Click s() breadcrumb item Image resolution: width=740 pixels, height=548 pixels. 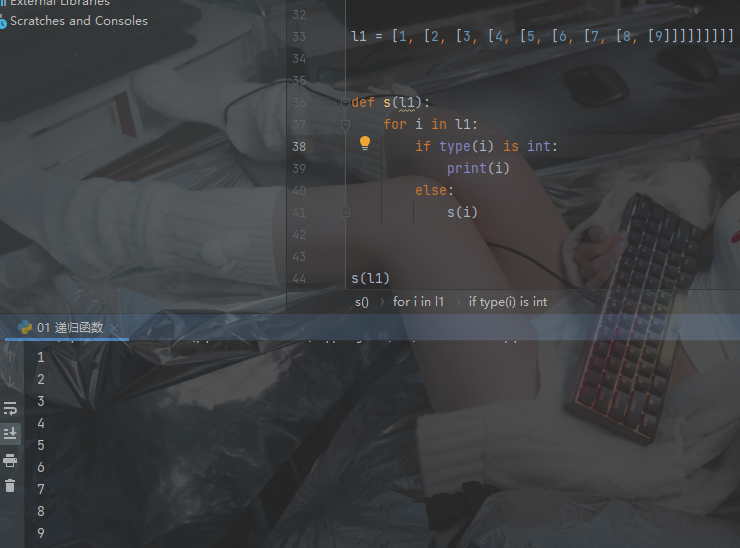click(362, 302)
